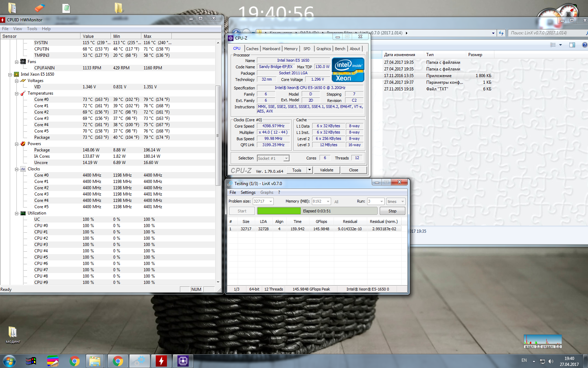The height and width of the screenshot is (368, 588).
Task: Click the Validate button in CPU-Z
Action: coord(327,170)
